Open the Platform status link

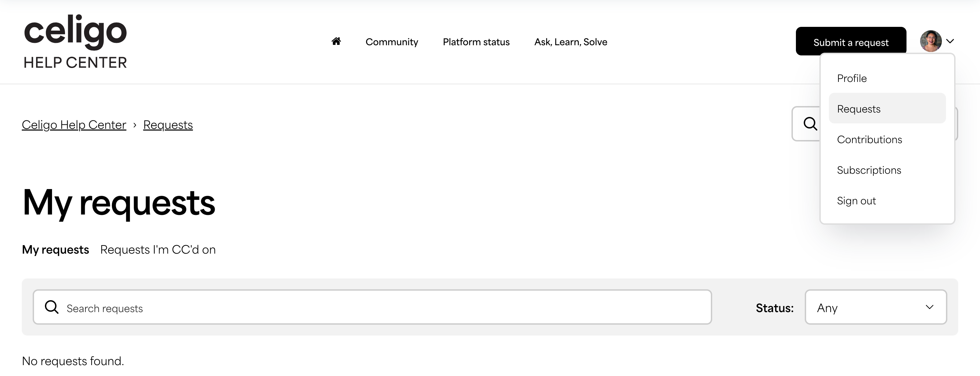point(476,42)
